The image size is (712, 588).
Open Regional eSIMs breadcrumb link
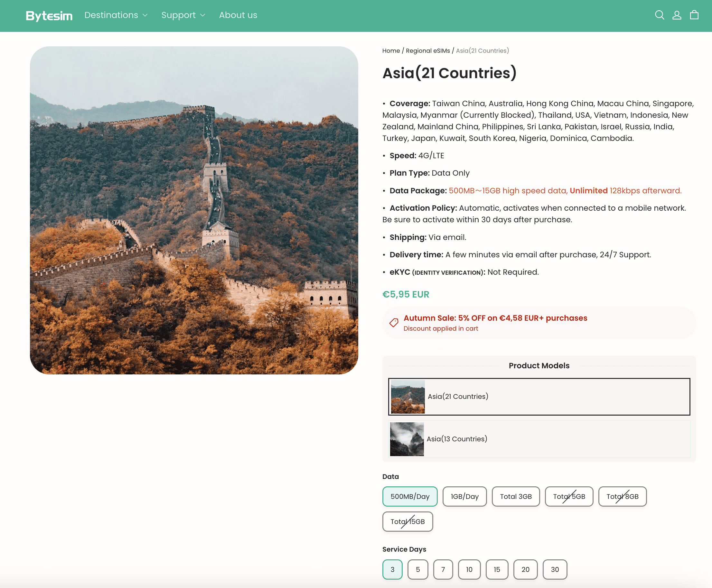pos(428,51)
